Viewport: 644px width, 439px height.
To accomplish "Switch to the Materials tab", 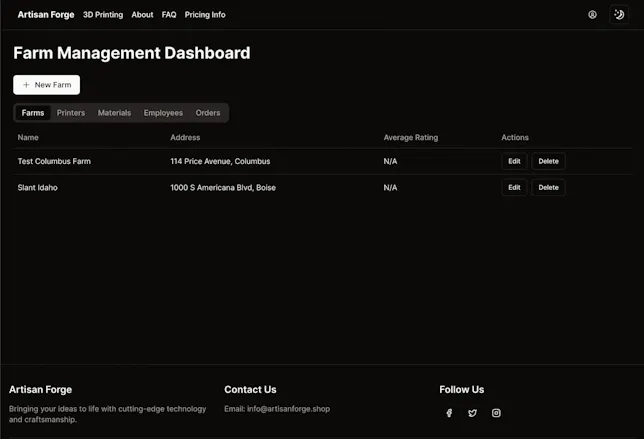I will coord(114,113).
